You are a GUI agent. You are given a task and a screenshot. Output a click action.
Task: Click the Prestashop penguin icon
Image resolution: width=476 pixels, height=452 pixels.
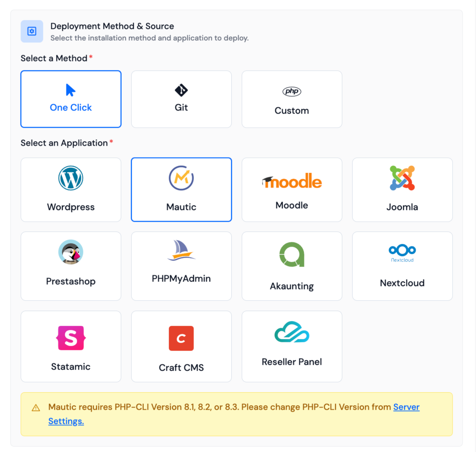(x=71, y=252)
